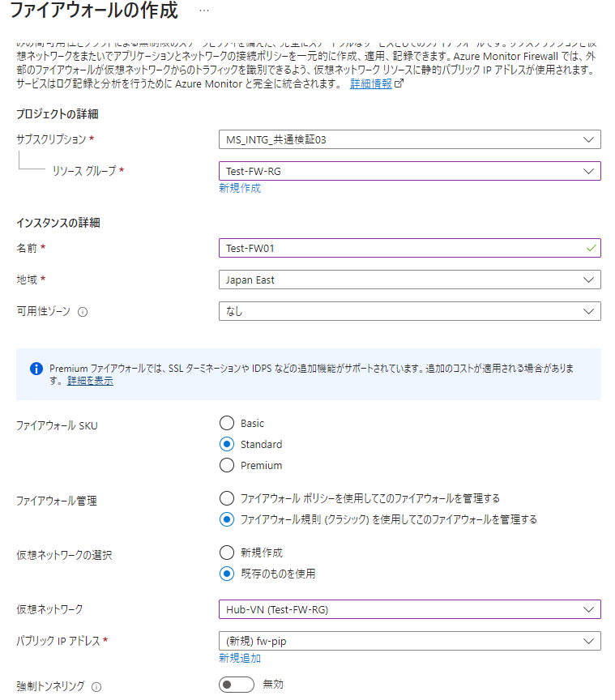Click info icon next to 可用性ゾーン

(x=83, y=312)
